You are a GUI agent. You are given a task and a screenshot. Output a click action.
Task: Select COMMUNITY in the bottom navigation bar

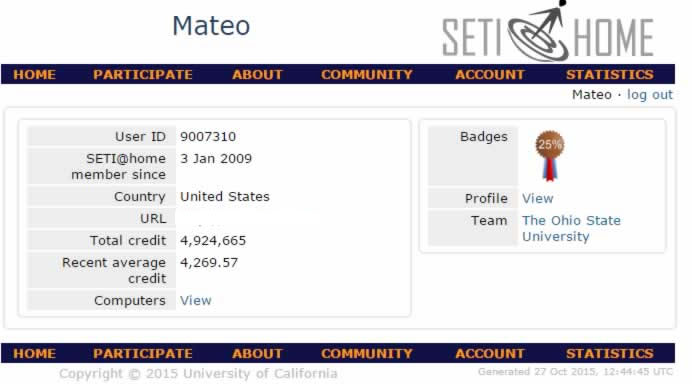367,354
